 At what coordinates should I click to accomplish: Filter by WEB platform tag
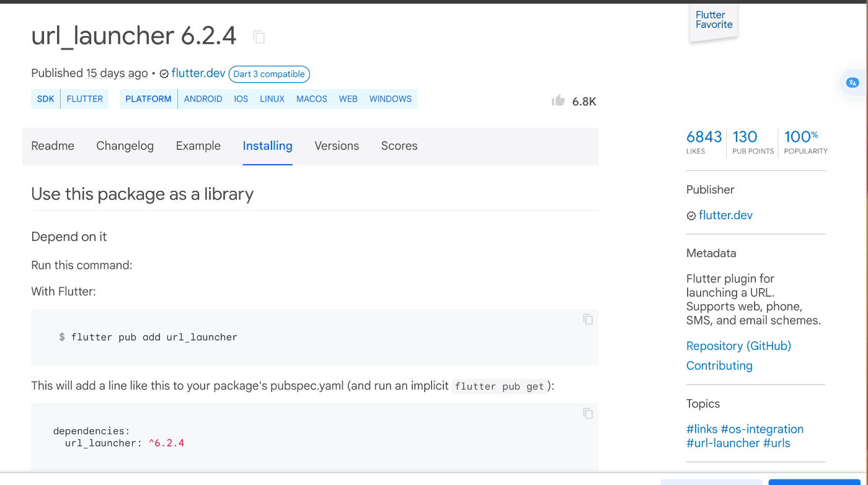[348, 99]
